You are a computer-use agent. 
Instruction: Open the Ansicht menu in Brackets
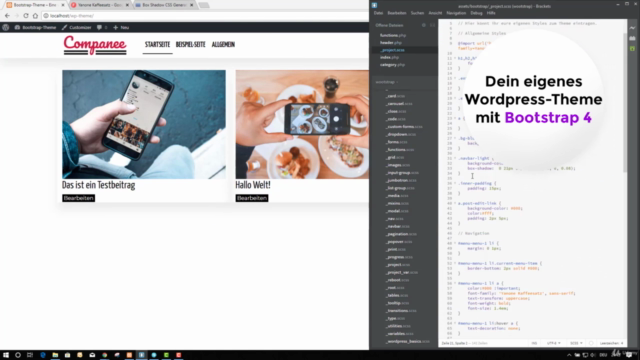tap(435, 13)
